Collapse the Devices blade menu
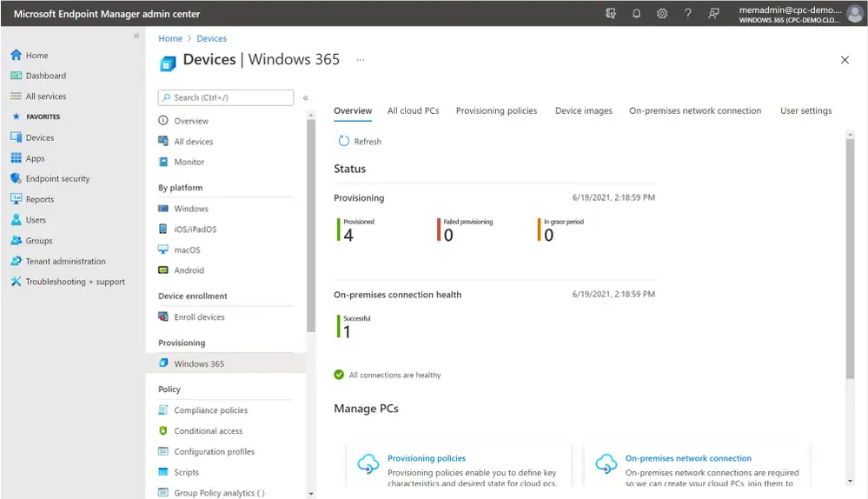Viewport: 868px width, 499px height. click(306, 97)
